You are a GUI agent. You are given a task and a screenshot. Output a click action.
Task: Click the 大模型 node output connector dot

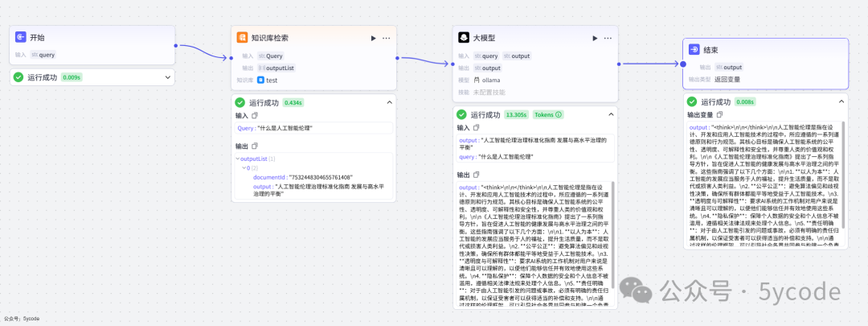pos(618,64)
